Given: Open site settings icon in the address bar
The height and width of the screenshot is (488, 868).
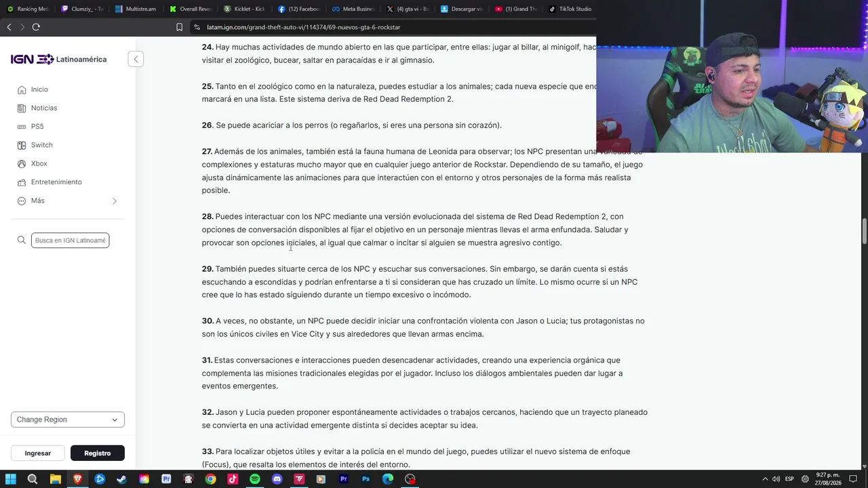Looking at the screenshot, I should [x=197, y=27].
